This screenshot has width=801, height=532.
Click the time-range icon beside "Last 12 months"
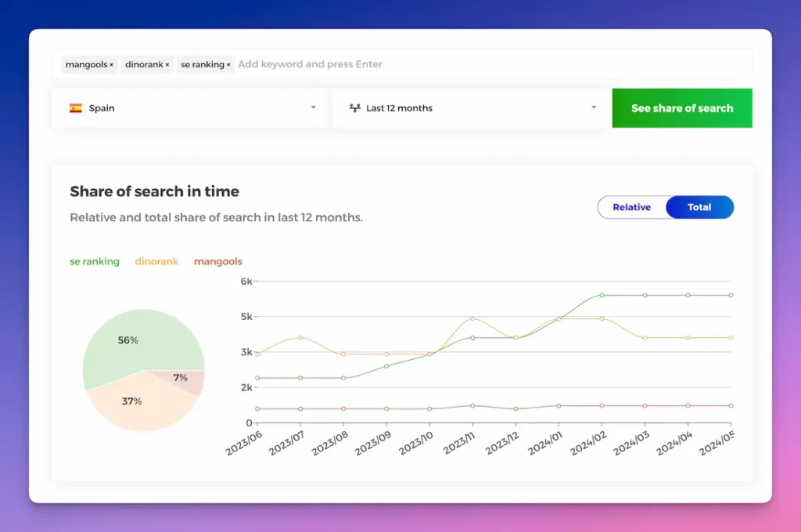click(x=354, y=108)
